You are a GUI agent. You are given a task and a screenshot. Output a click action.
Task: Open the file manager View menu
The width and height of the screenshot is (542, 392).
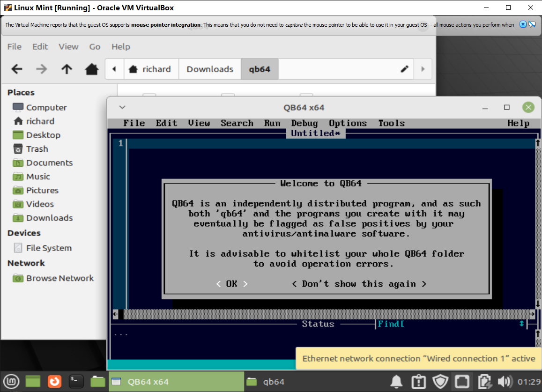coord(68,47)
